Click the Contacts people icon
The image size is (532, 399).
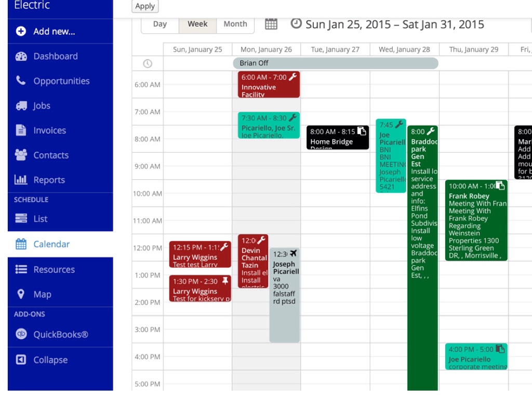[x=21, y=155]
